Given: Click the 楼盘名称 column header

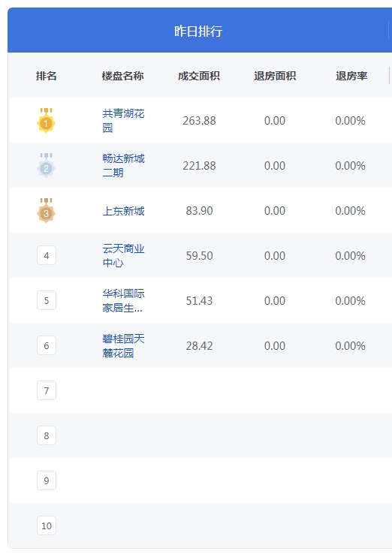Looking at the screenshot, I should tap(122, 76).
